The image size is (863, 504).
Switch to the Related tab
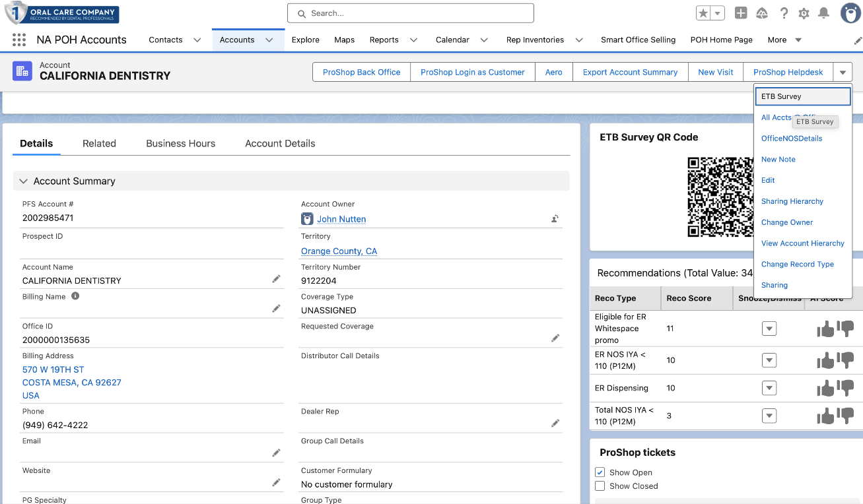(x=99, y=143)
